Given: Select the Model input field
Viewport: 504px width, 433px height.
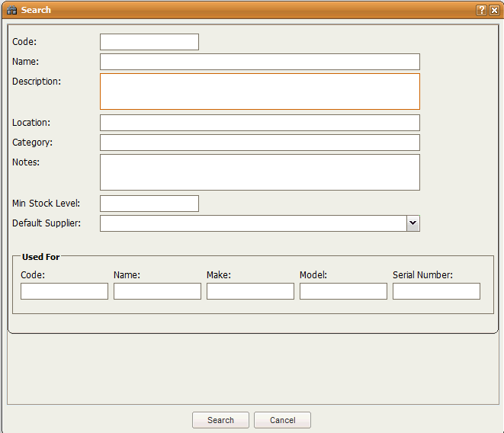Looking at the screenshot, I should coord(343,291).
